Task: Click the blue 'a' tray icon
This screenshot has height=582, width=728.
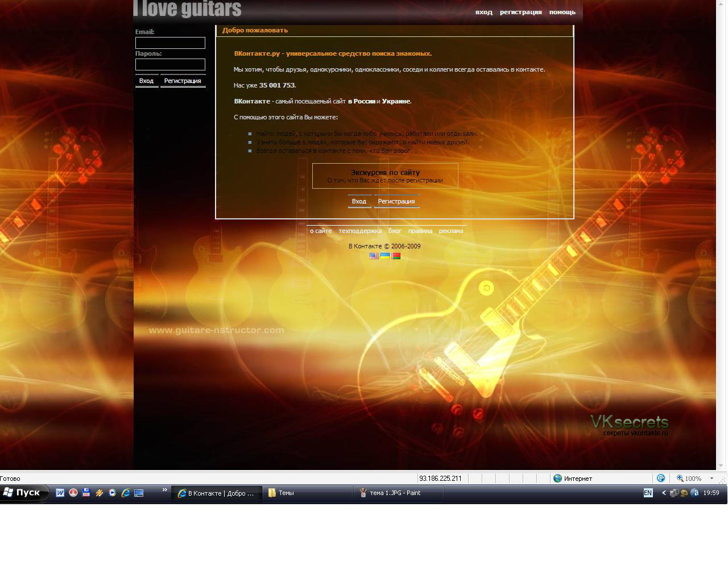Action: [694, 493]
